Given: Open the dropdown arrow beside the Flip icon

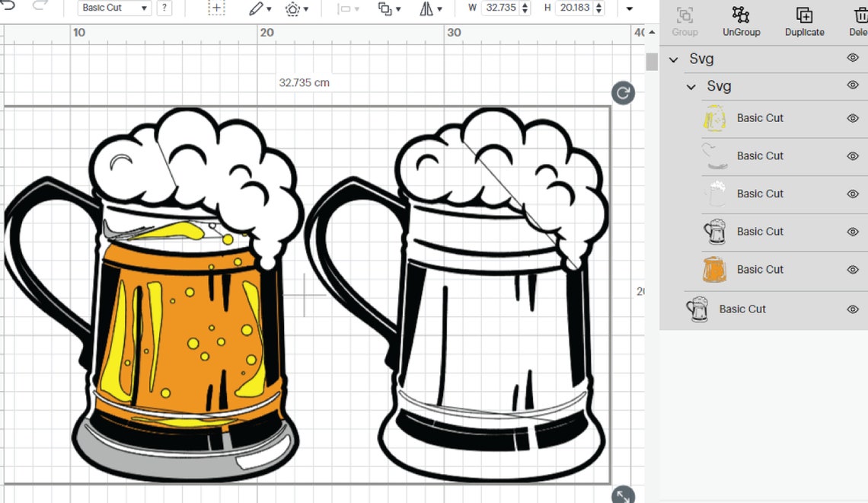Looking at the screenshot, I should (440, 8).
